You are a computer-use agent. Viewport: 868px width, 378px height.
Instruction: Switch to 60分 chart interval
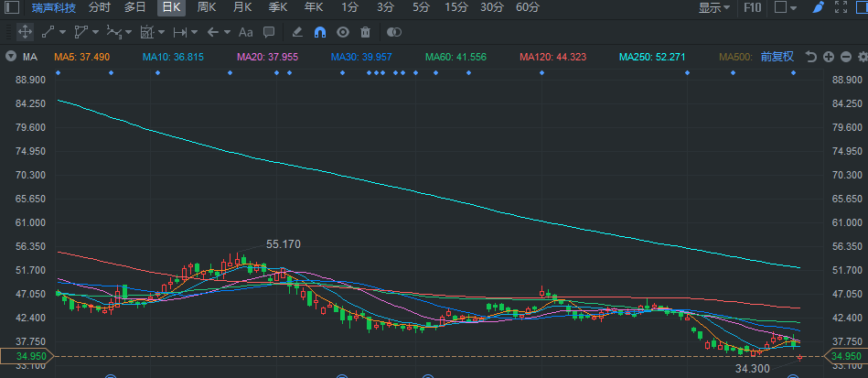click(528, 7)
